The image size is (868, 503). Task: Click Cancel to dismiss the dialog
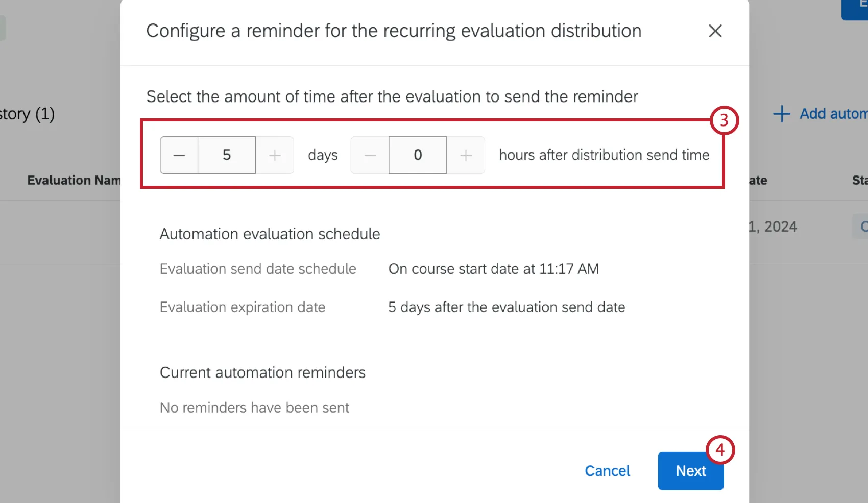[x=607, y=471]
